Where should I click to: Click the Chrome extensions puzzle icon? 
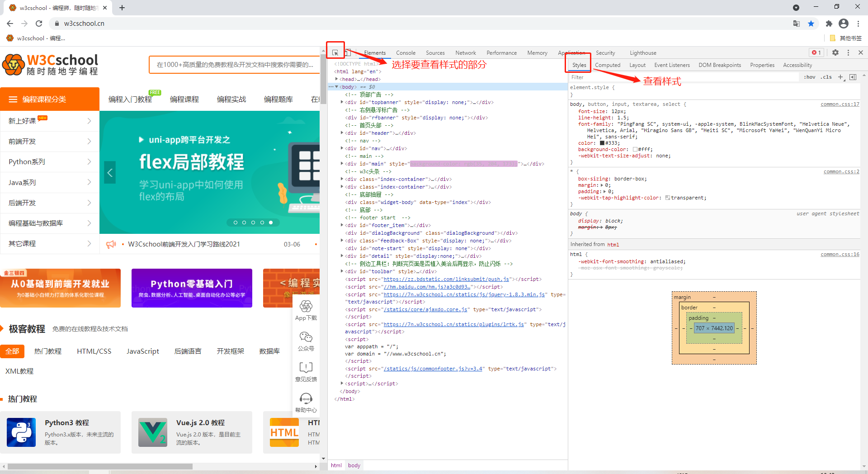coord(829,24)
